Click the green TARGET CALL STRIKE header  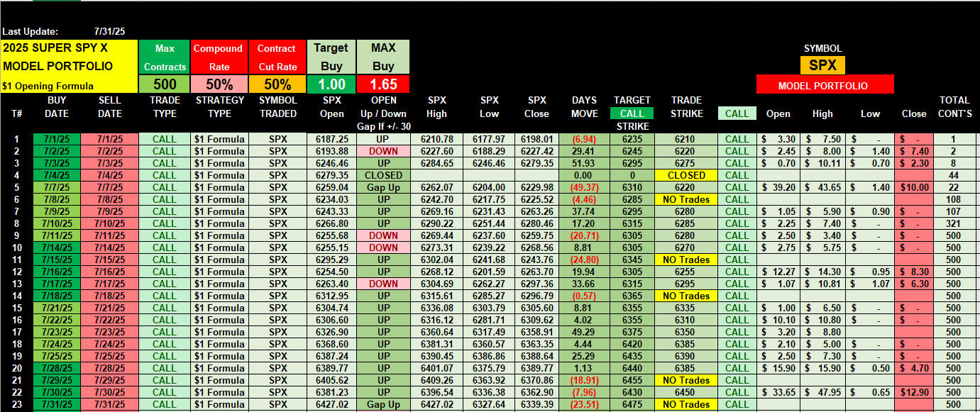[x=632, y=113]
